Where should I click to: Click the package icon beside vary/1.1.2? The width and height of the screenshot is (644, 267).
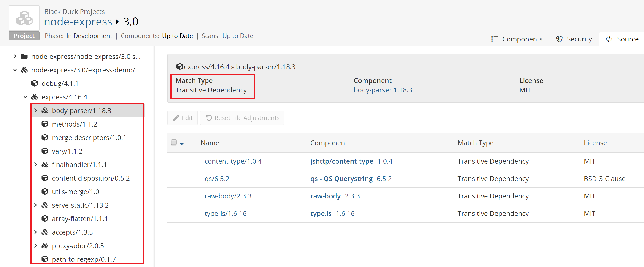pyautogui.click(x=45, y=151)
